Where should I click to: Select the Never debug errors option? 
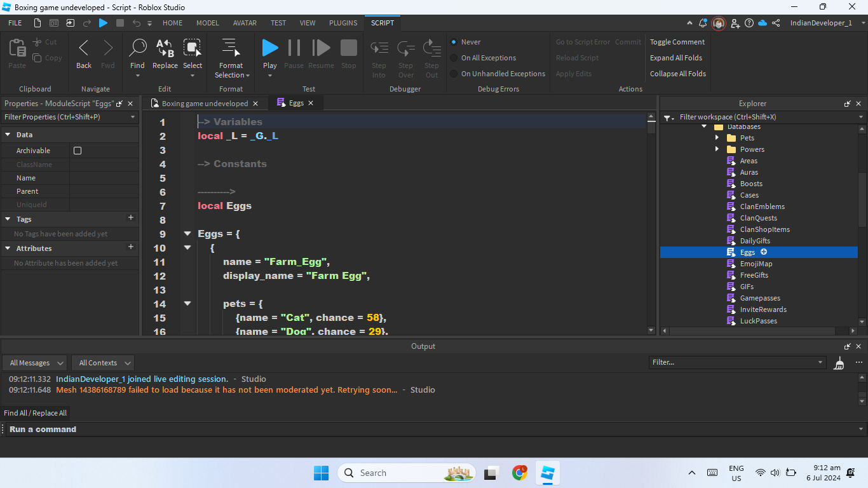[454, 42]
